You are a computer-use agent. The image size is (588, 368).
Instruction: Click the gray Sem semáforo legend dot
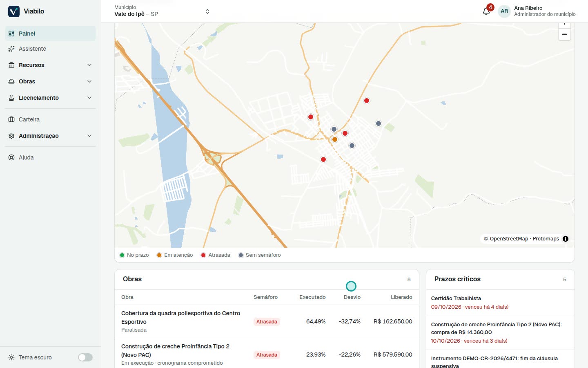pos(241,255)
